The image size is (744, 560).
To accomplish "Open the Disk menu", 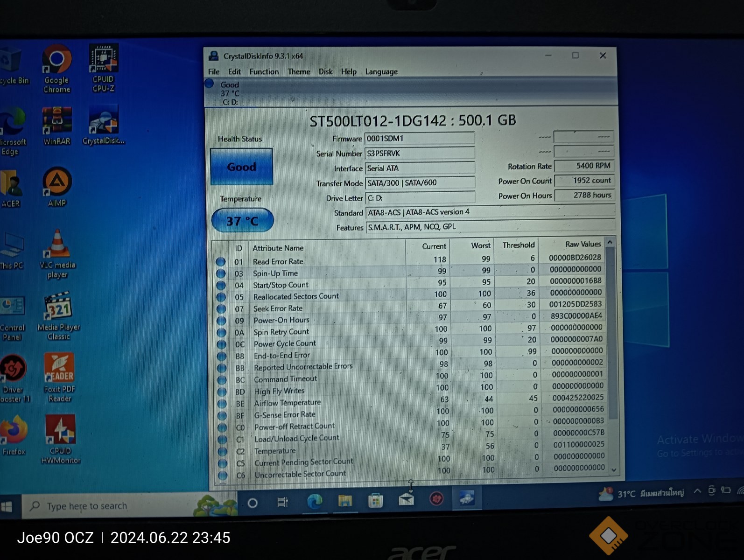I will click(x=325, y=71).
